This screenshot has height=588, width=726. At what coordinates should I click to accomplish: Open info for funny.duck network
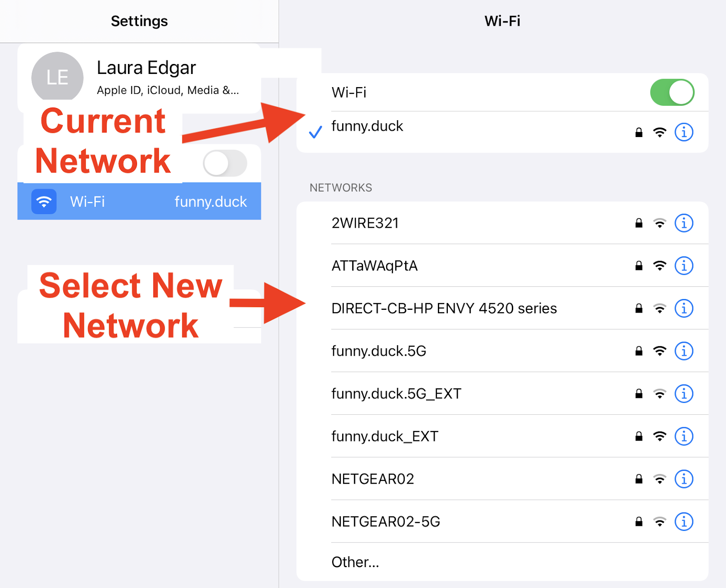point(684,132)
